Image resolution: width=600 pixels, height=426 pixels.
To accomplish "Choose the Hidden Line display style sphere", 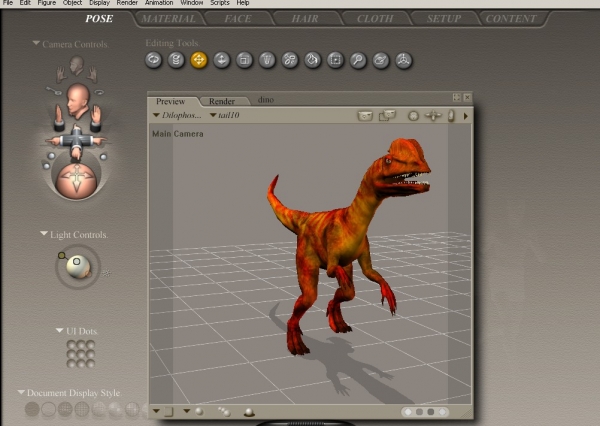I will tap(82, 409).
